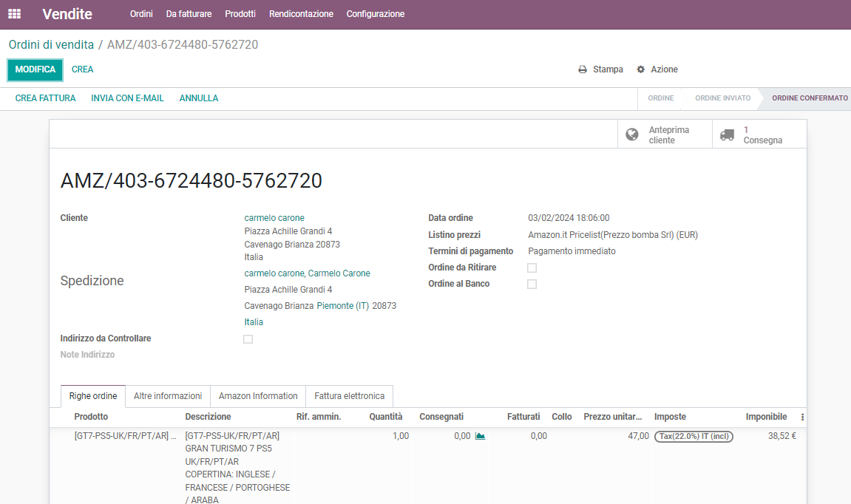Open the apps grid menu icon
This screenshot has height=504, width=851.
click(15, 14)
